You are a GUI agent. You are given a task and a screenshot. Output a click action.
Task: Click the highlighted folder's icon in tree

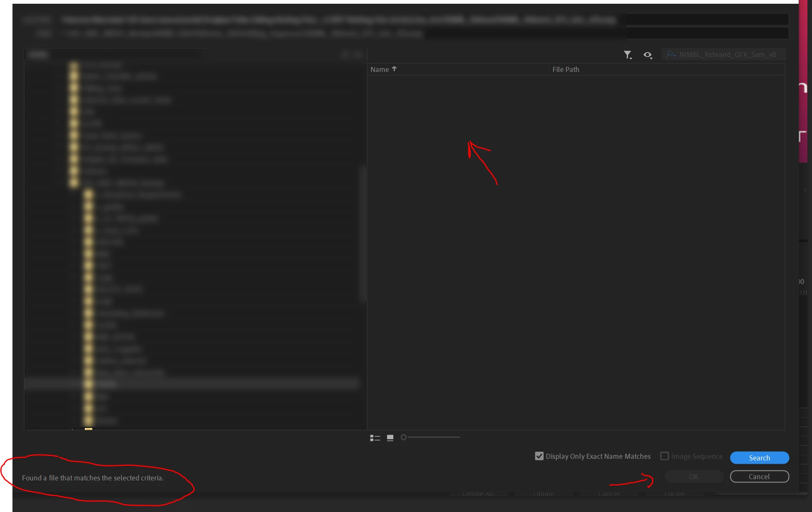coord(88,383)
